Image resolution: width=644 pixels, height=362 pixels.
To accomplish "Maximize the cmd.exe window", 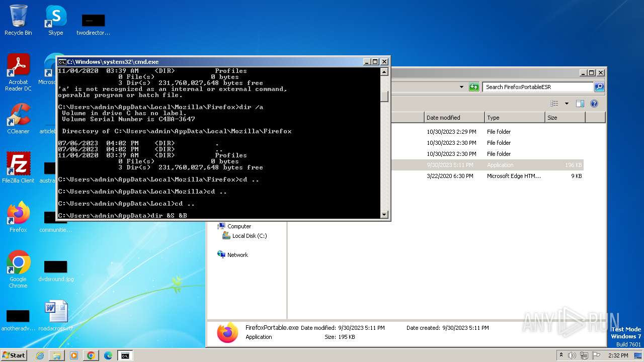I will tap(375, 62).
